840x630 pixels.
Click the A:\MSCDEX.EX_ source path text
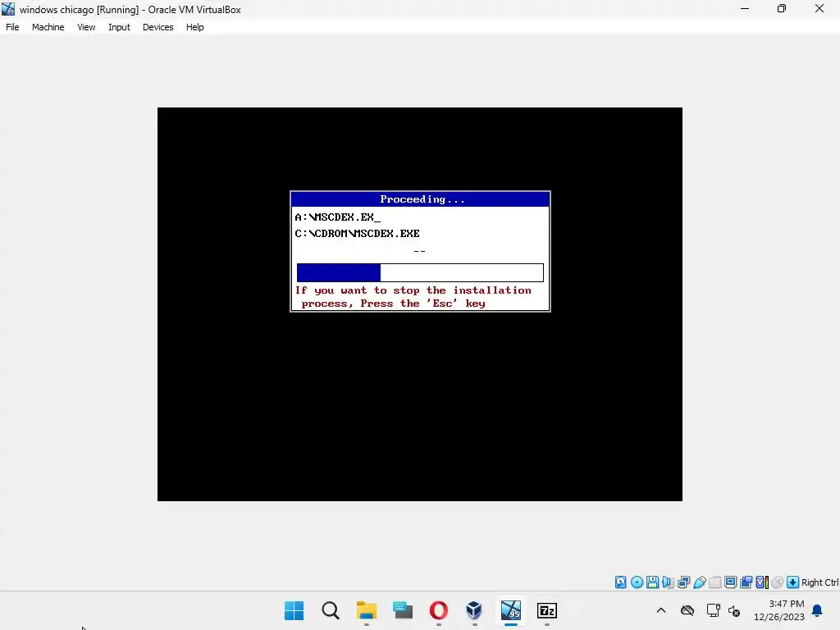(x=337, y=217)
